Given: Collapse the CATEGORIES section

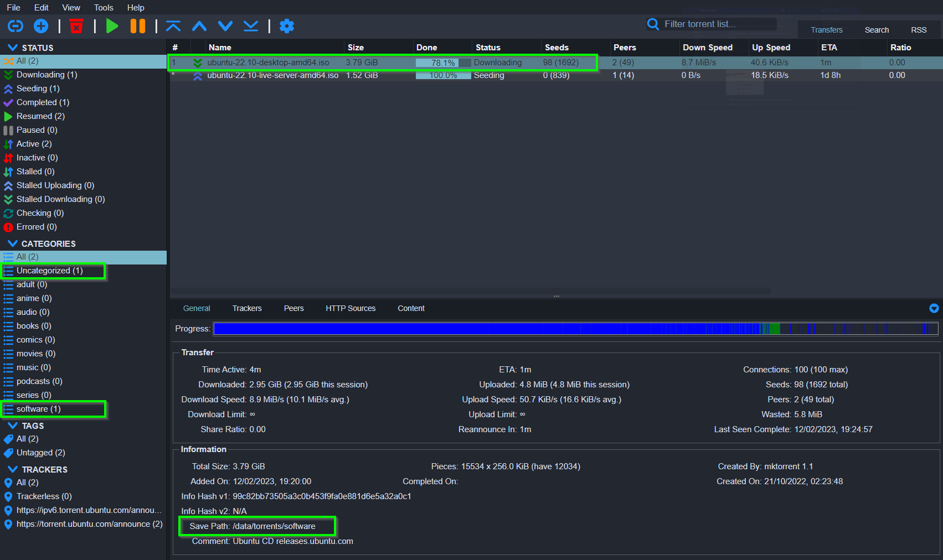Looking at the screenshot, I should [12, 243].
